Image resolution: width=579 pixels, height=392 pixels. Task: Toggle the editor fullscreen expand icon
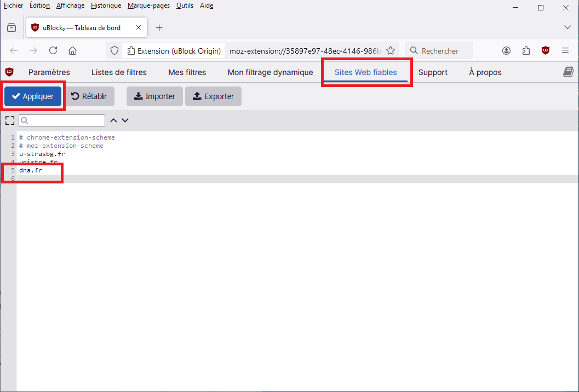point(9,120)
